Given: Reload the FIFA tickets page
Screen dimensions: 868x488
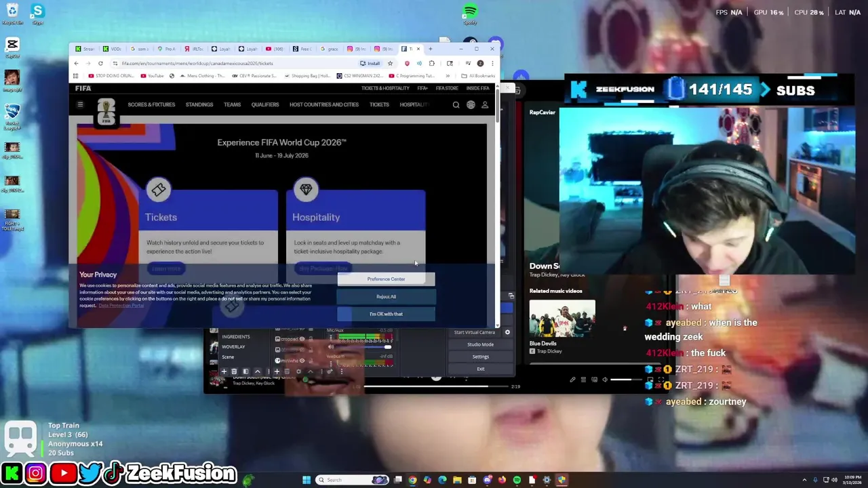Looking at the screenshot, I should click(100, 63).
